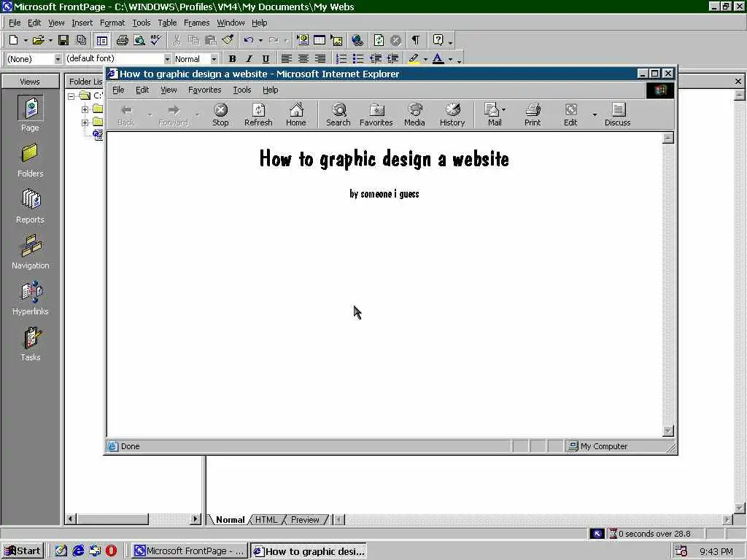Open FrontPage Frames menu
This screenshot has height=560, width=747.
(x=196, y=23)
